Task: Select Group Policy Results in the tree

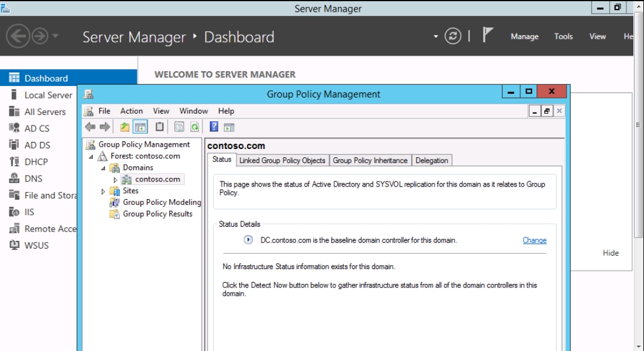Action: [x=157, y=214]
